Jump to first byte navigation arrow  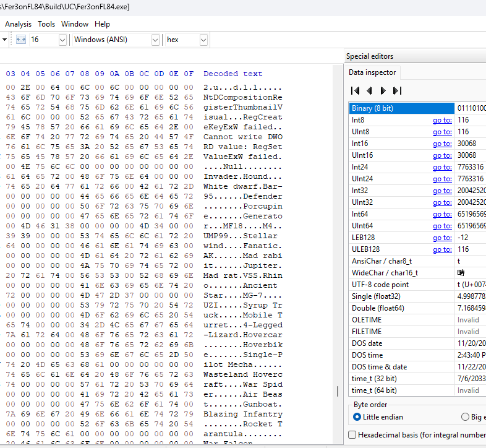[355, 90]
